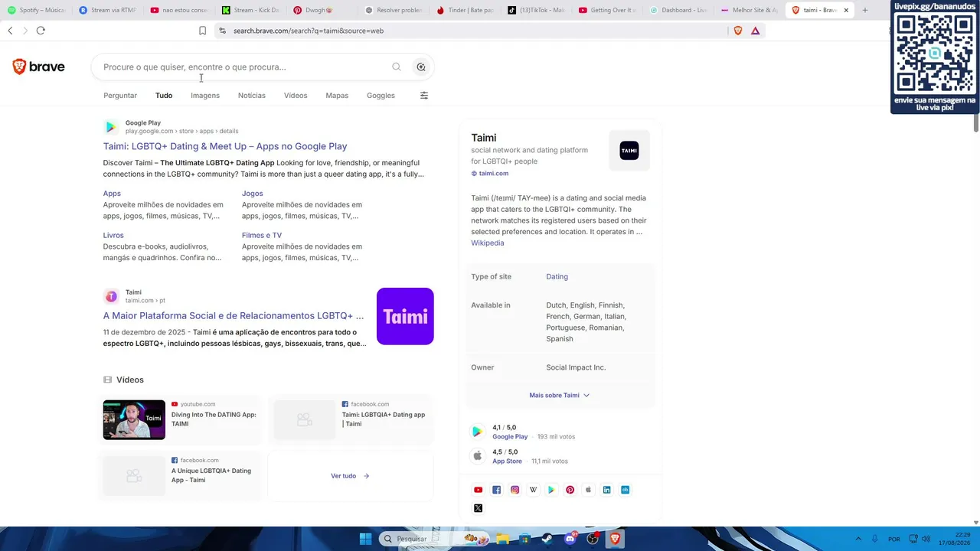Click the Brave Rewards triangle icon
980x551 pixels.
(x=756, y=31)
